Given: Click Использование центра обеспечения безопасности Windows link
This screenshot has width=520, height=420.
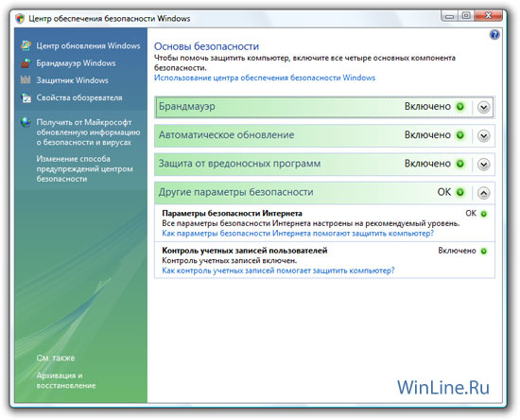Looking at the screenshot, I should coord(265,78).
